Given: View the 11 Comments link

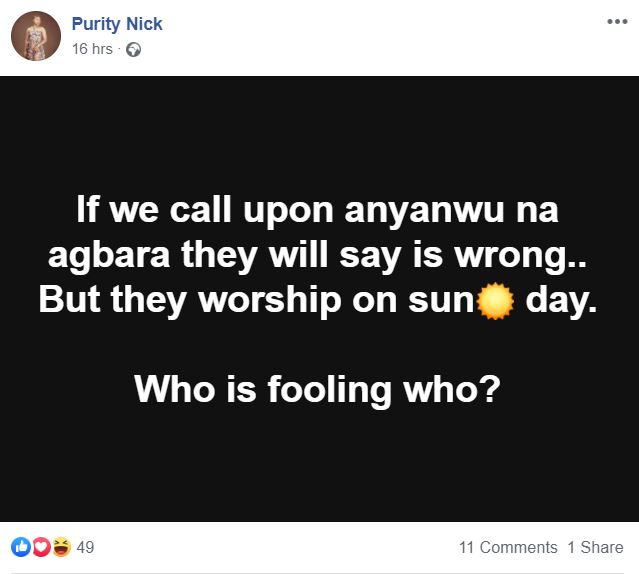Looking at the screenshot, I should pyautogui.click(x=508, y=547).
